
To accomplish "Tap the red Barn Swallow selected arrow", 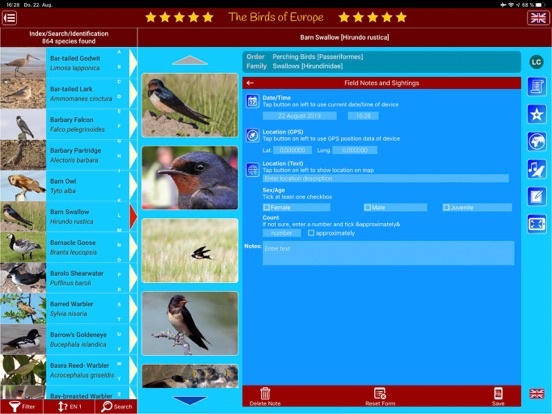I will [133, 217].
